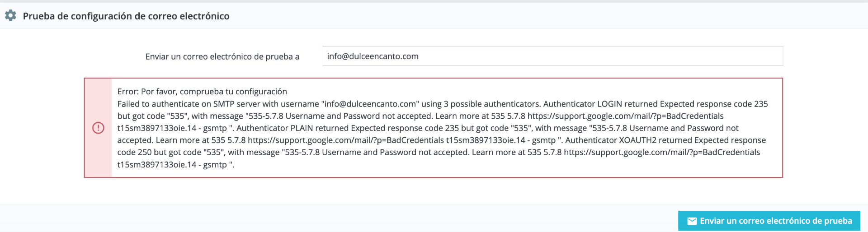
Task: Click the heading Error: Por favor, comprueba tu configuración
Action: [x=202, y=92]
